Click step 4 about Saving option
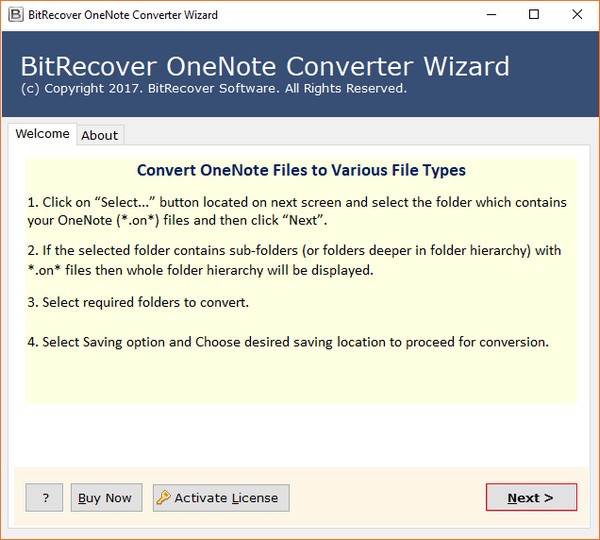The height and width of the screenshot is (540, 600). [288, 342]
